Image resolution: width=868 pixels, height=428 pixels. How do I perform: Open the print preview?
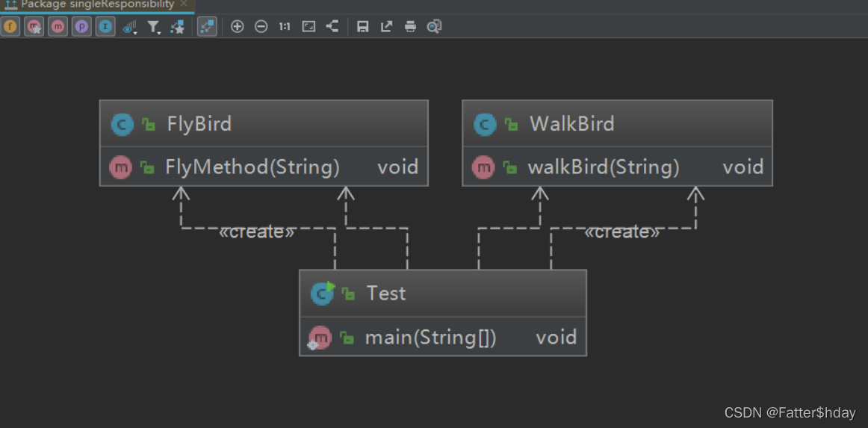coord(435,27)
